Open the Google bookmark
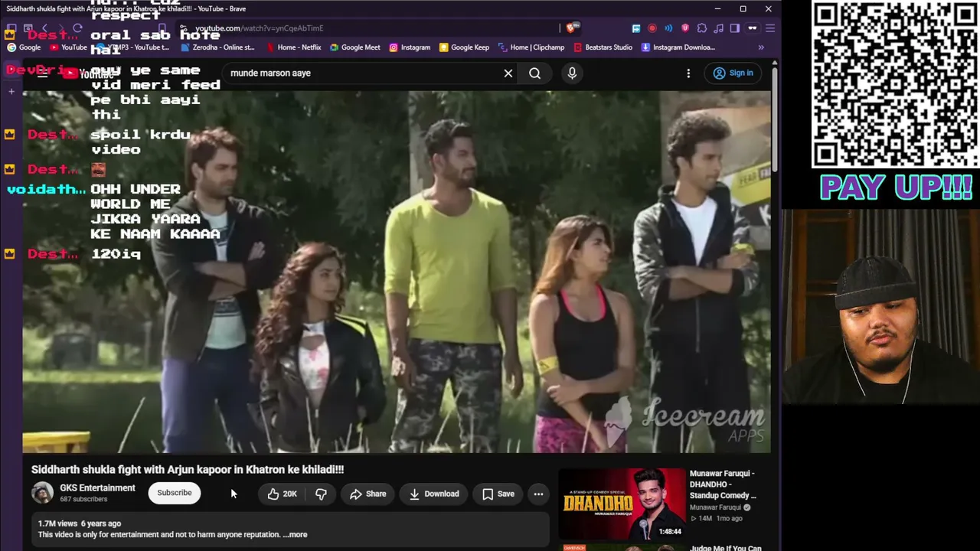Image resolution: width=980 pixels, height=551 pixels. (24, 47)
